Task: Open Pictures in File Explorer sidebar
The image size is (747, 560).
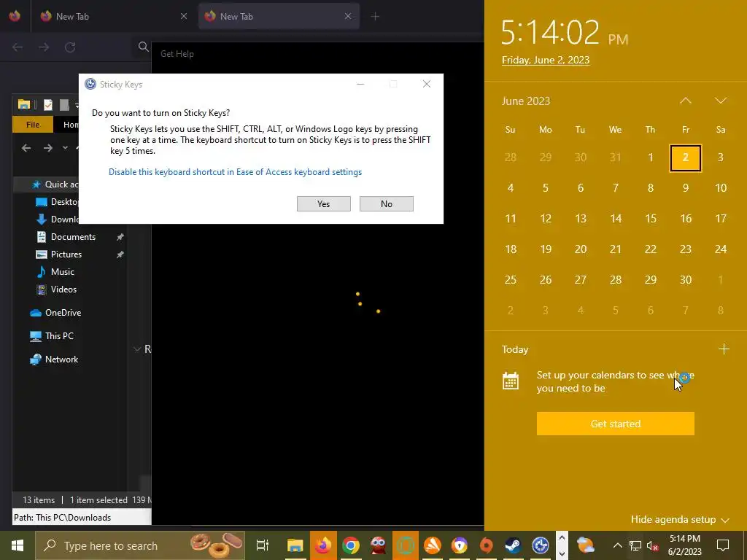Action: [x=66, y=254]
